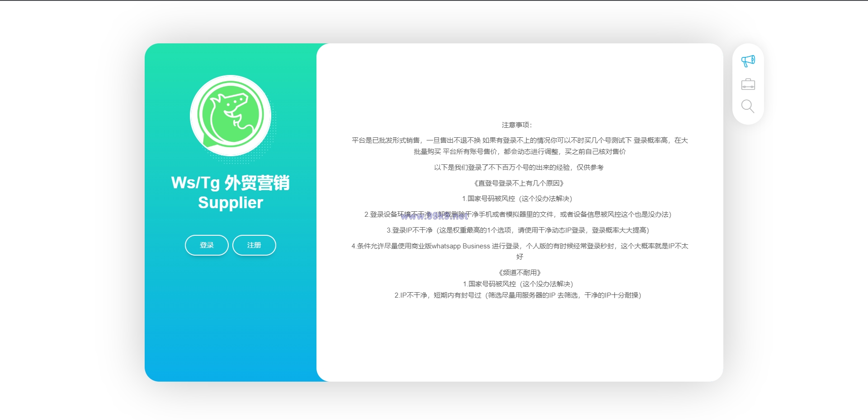Screen dimensions: 868x420
Task: Click the line '4.条件允许尽量使用商业版whatsapp Business'
Action: click(520, 251)
